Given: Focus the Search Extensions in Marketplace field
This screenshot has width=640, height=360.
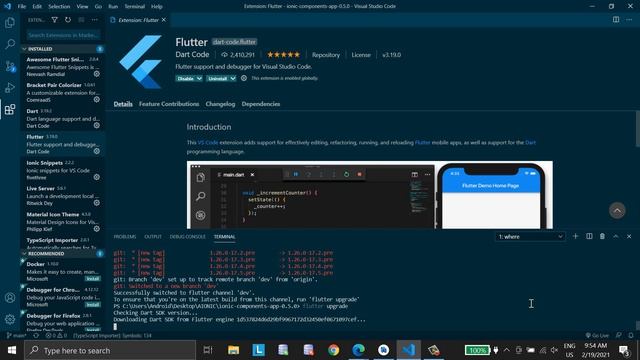Looking at the screenshot, I should pos(63,35).
